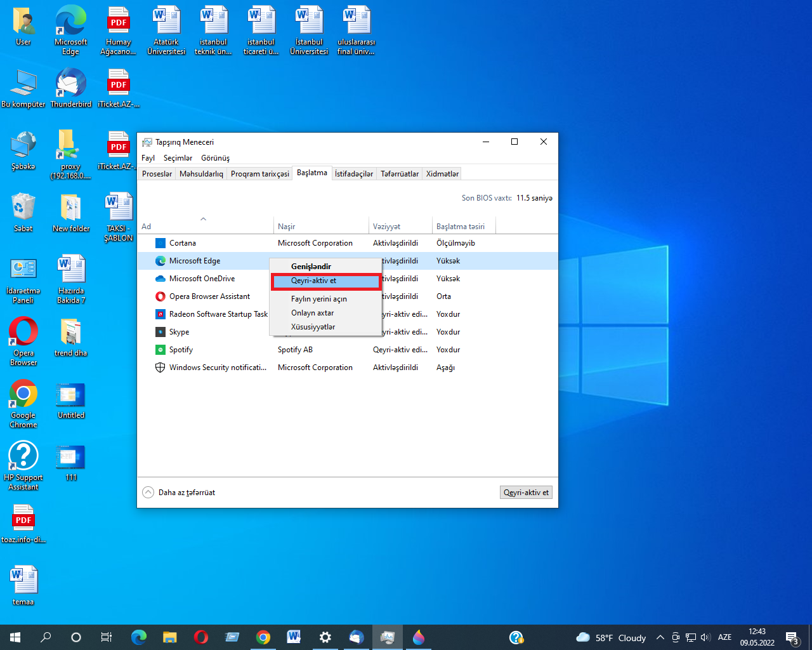Select Windows Security notification shield icon

pyautogui.click(x=160, y=368)
